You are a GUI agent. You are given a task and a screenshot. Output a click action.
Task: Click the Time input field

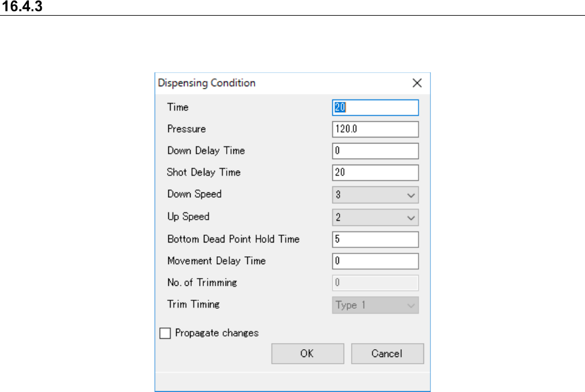coord(375,107)
